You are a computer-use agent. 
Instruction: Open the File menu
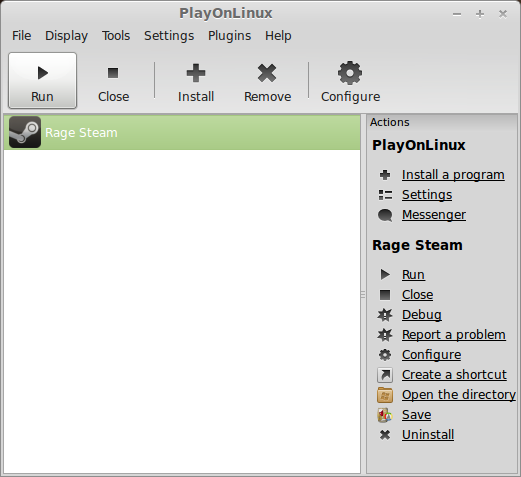pos(21,36)
